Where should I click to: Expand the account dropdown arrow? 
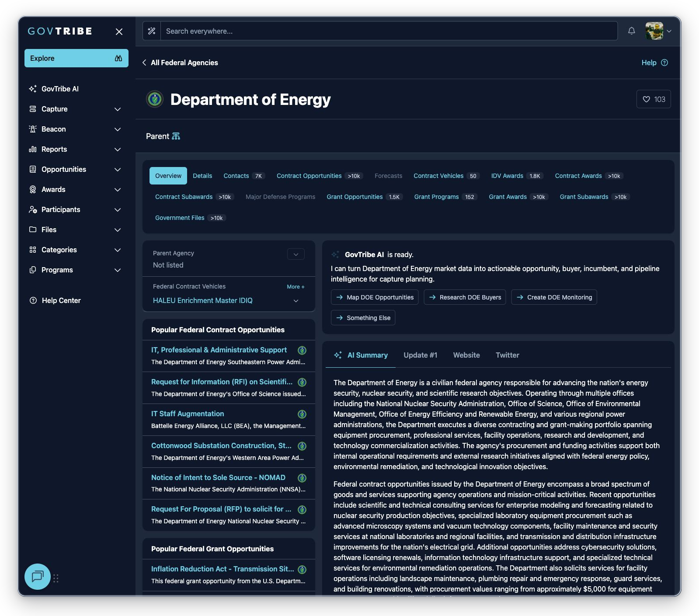[669, 31]
